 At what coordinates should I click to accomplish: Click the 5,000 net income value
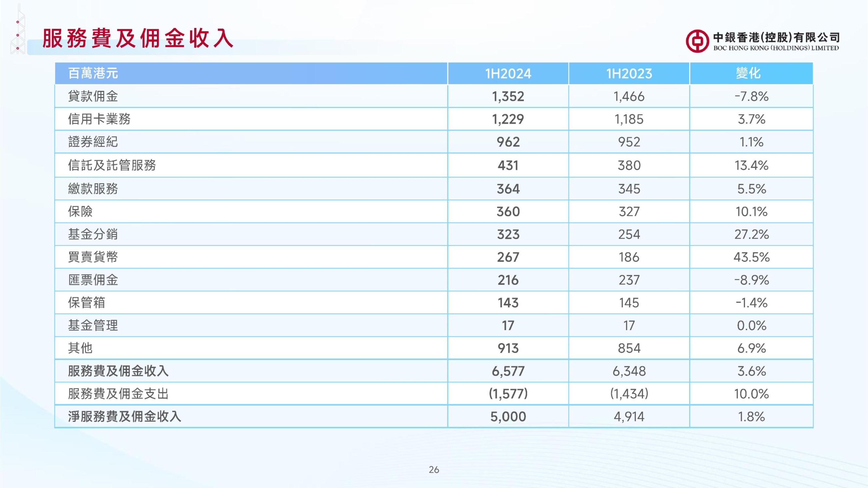pyautogui.click(x=508, y=417)
